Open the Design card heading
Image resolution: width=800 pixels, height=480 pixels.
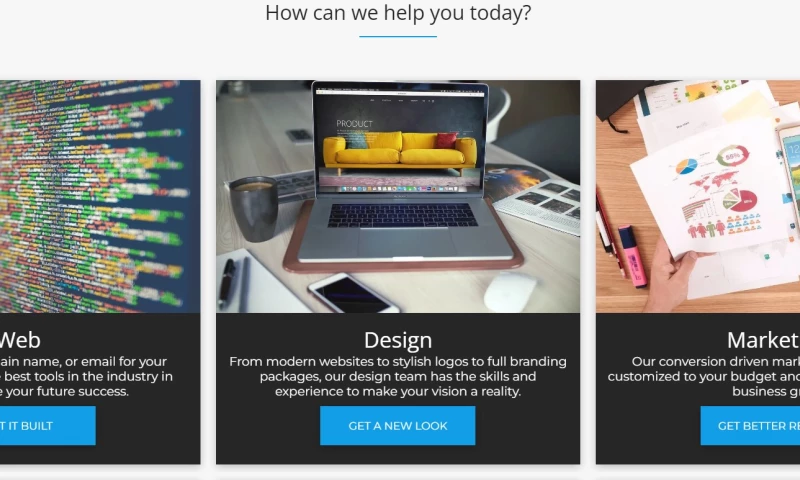point(398,340)
